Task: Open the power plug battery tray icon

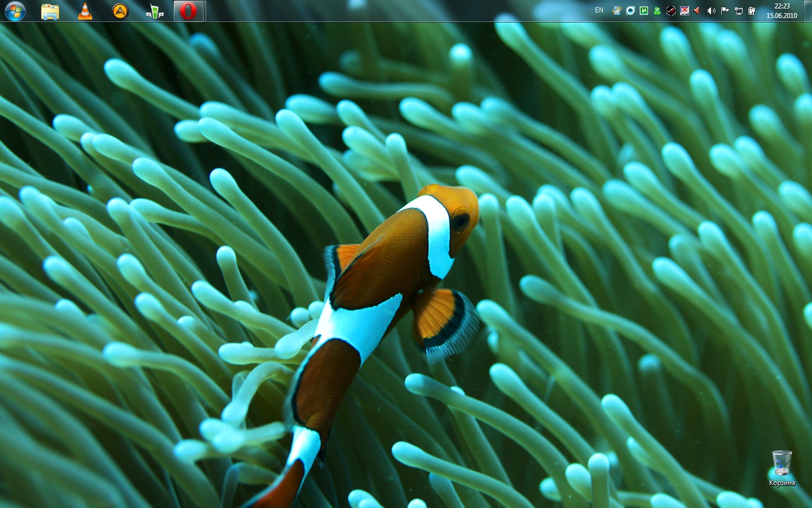Action: pos(752,11)
